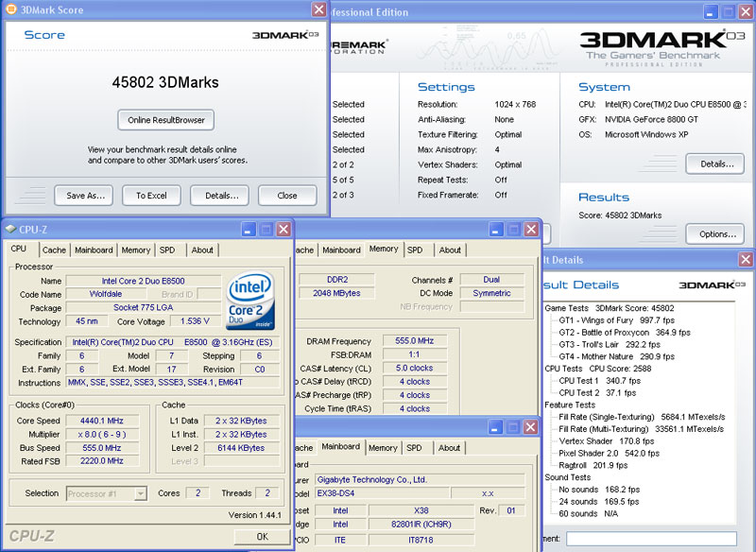Close the Result Details window
The width and height of the screenshot is (756, 552).
(746, 259)
